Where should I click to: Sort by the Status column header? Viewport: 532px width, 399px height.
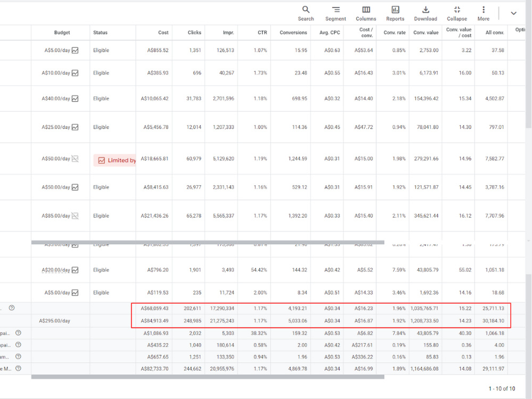pyautogui.click(x=101, y=32)
